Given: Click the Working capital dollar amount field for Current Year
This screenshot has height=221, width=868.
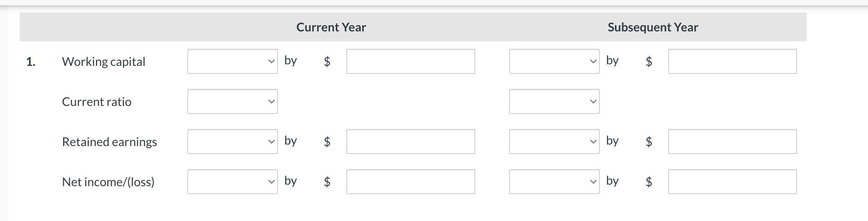Looking at the screenshot, I should point(410,61).
